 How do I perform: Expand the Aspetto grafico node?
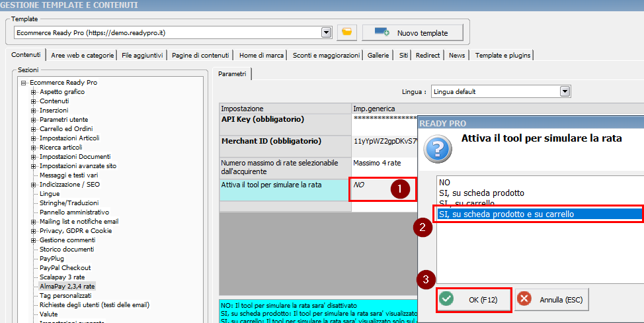pyautogui.click(x=33, y=92)
